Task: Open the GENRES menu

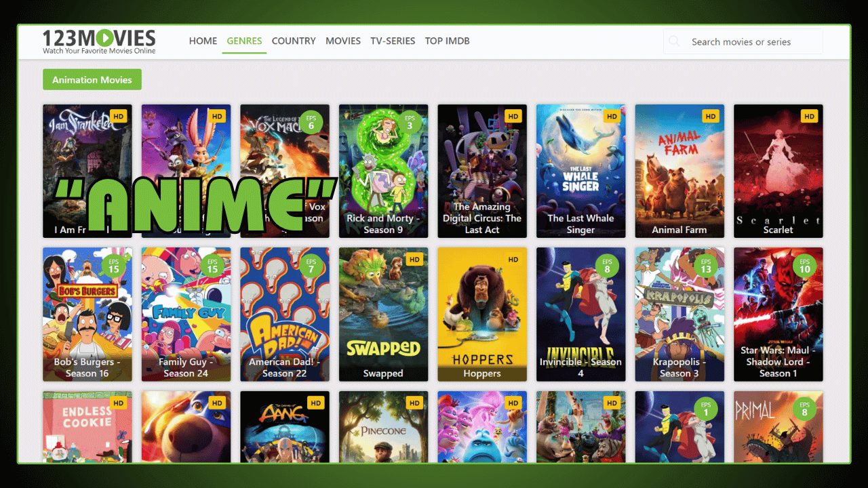Action: [x=244, y=41]
